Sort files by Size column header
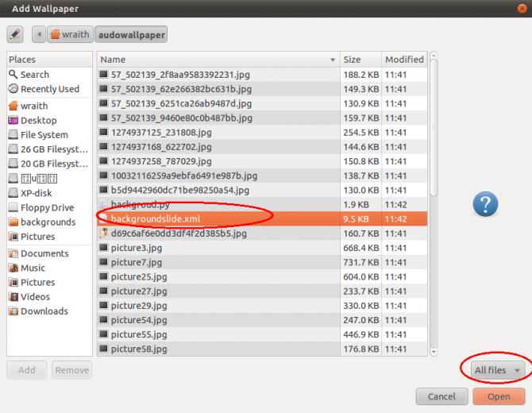Screen dimensions: 532x413 click(361, 60)
